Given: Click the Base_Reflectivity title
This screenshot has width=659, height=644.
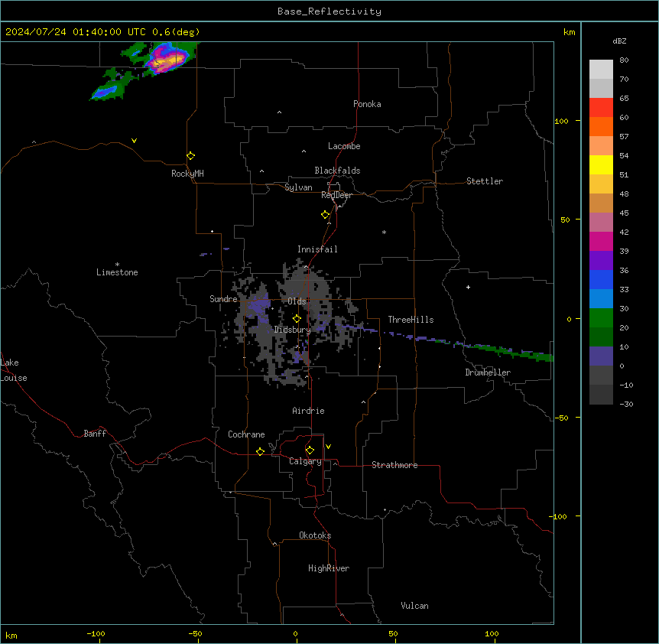Looking at the screenshot, I should (x=329, y=11).
